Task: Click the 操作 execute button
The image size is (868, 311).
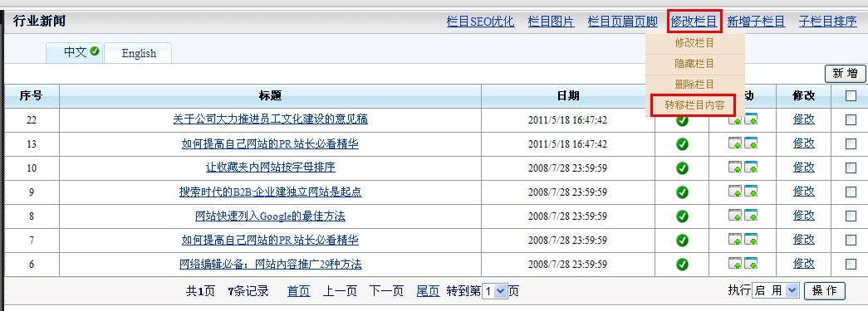Action: pos(824,290)
